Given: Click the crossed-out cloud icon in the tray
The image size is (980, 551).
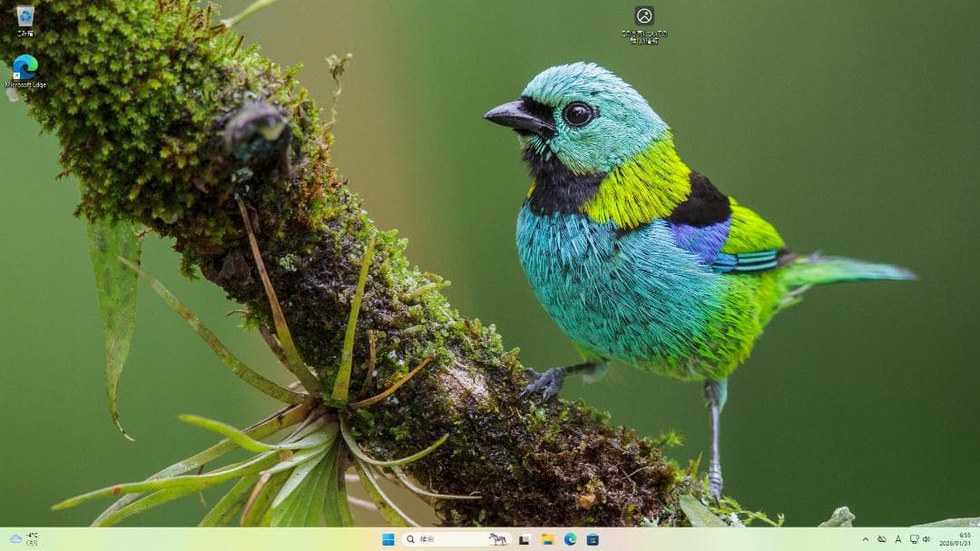Looking at the screenshot, I should [x=881, y=539].
